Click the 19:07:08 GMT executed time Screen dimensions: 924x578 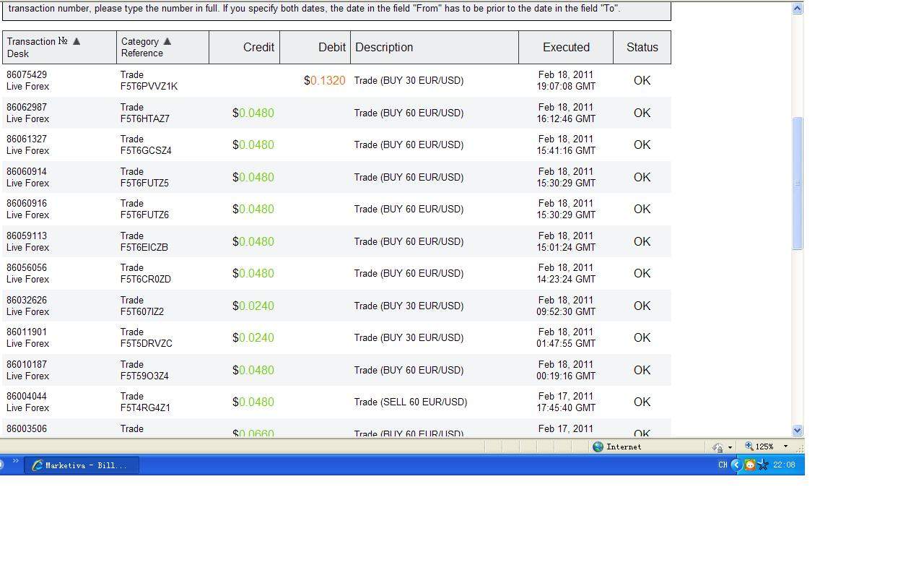pos(566,86)
